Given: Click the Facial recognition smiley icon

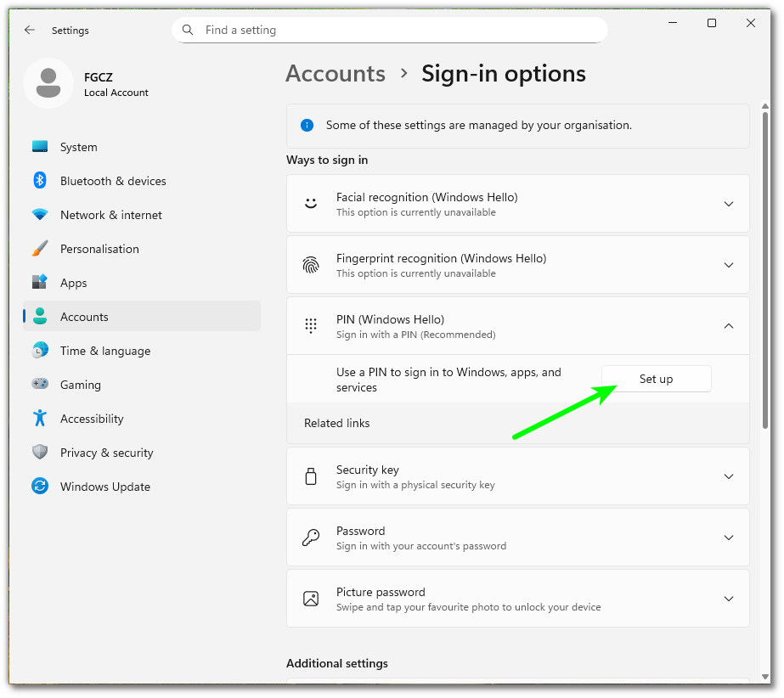Looking at the screenshot, I should (311, 204).
